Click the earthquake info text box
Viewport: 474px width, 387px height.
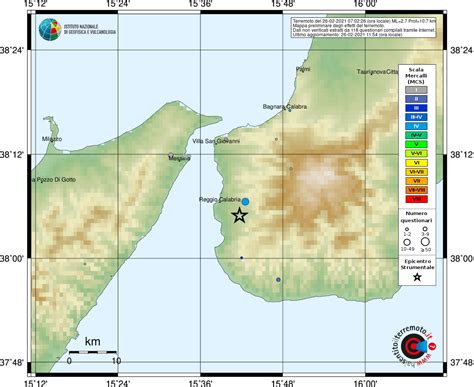[363, 27]
